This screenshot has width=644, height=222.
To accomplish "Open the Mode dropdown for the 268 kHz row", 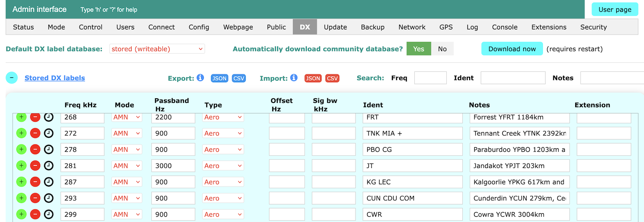I will [127, 117].
